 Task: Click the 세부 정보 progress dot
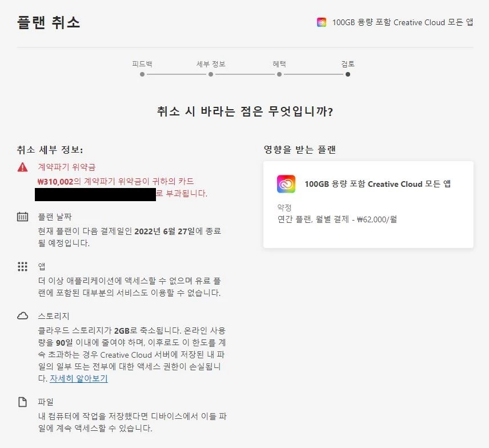click(x=211, y=74)
